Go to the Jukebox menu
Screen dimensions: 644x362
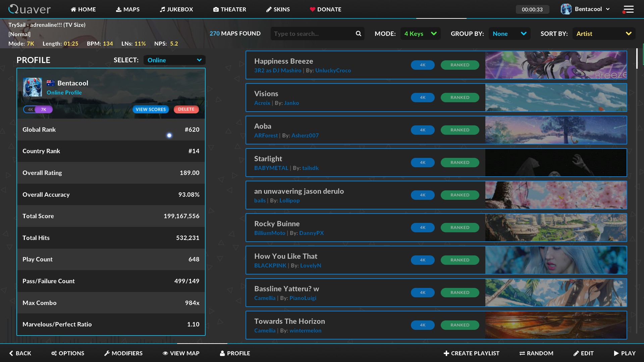point(176,9)
